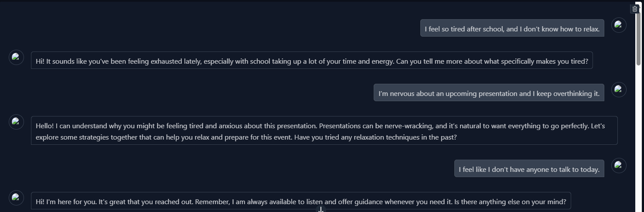The height and width of the screenshot is (212, 644).
Task: Click the "Presentations can be nerve-wracking" sentence
Action: pos(376,126)
